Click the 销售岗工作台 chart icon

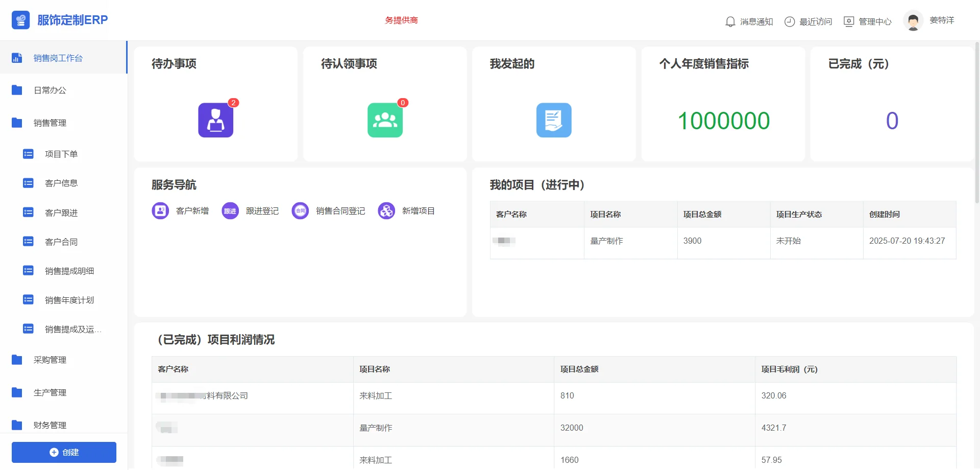click(x=17, y=58)
